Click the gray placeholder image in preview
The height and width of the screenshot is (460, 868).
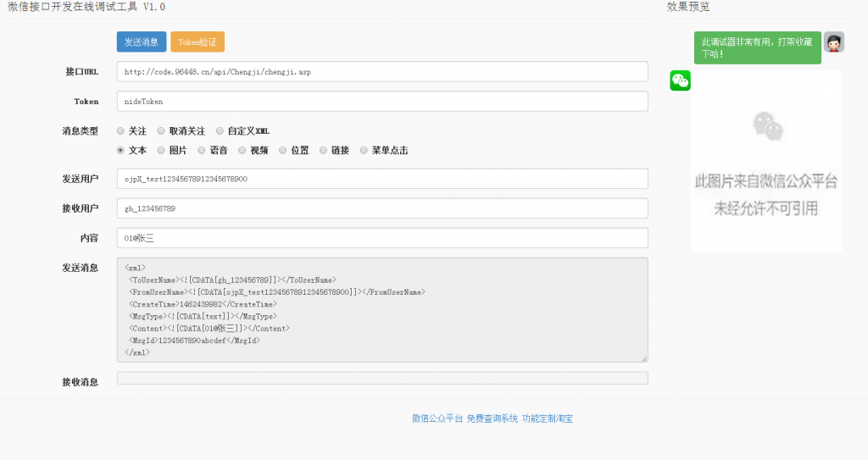click(x=766, y=160)
